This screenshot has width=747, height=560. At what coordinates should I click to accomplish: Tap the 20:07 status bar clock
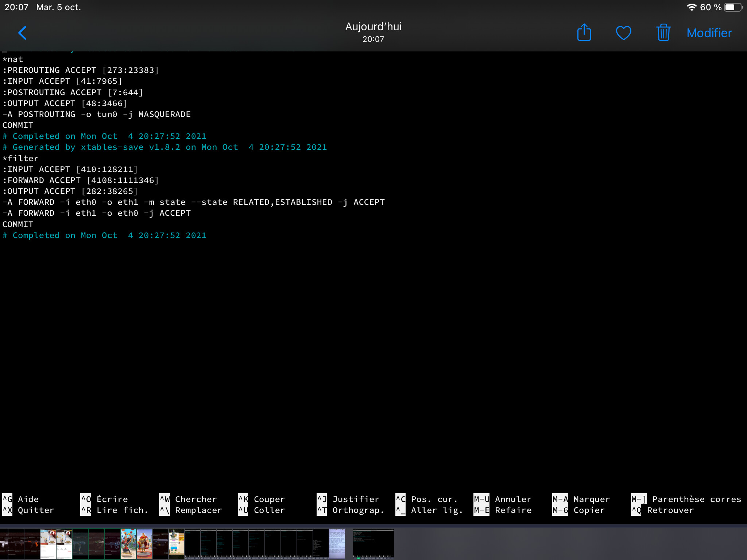point(16,7)
